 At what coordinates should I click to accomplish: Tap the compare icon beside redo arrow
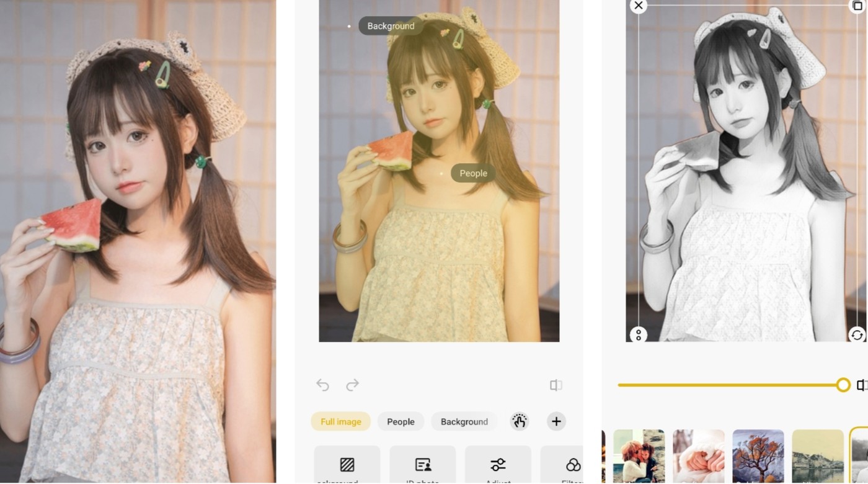pos(556,385)
